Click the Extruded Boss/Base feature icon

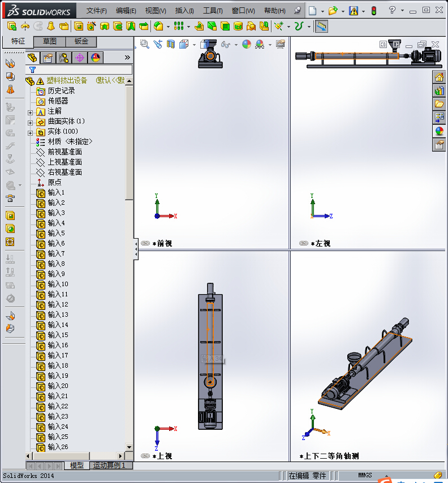pyautogui.click(x=12, y=26)
